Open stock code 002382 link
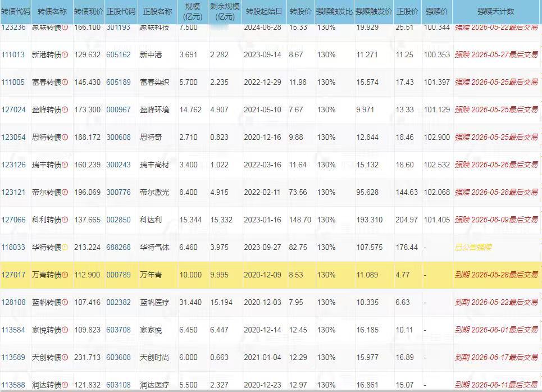 tap(119, 303)
